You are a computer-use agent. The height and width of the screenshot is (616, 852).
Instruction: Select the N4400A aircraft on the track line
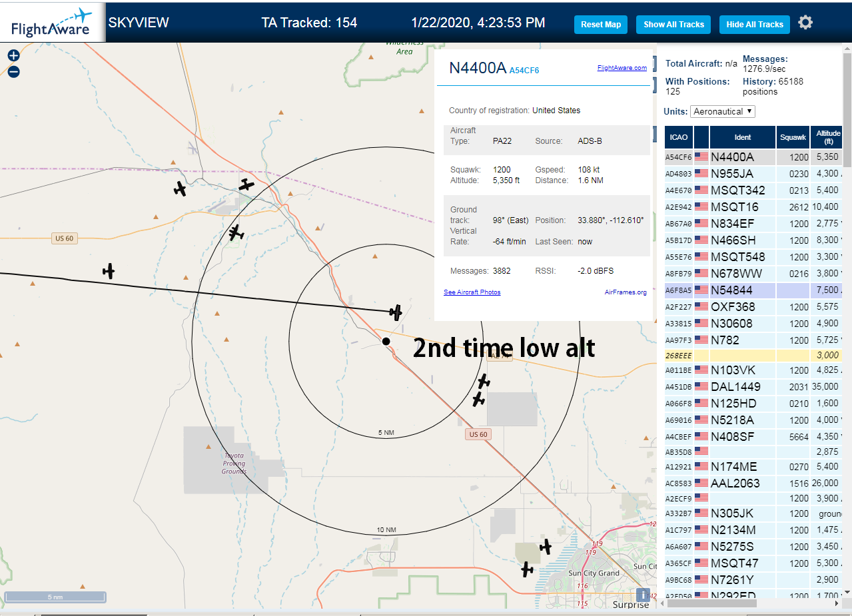tap(396, 312)
